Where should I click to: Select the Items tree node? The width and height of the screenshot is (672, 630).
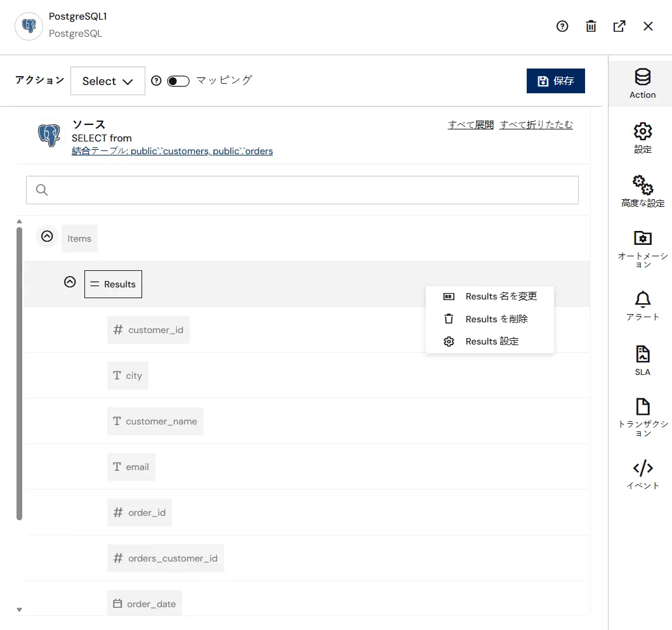click(79, 239)
